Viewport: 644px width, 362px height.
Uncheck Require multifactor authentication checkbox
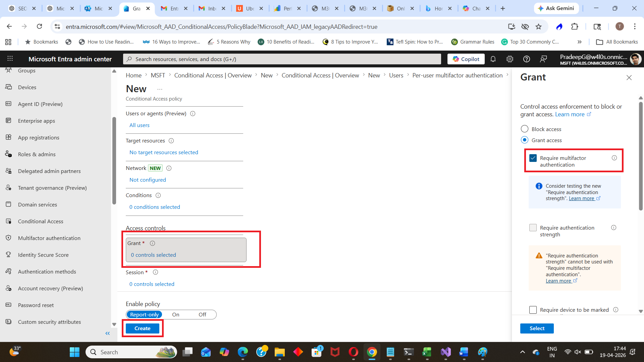pos(533,158)
